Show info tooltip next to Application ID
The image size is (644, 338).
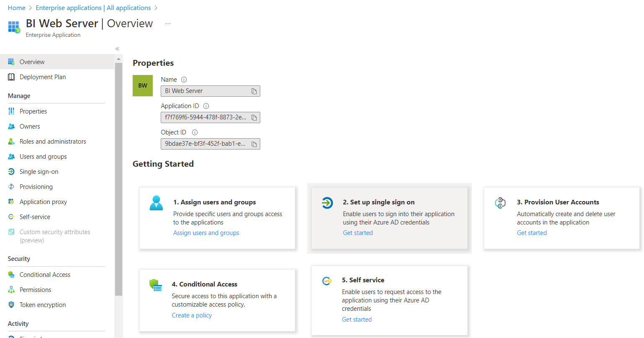pyautogui.click(x=206, y=106)
